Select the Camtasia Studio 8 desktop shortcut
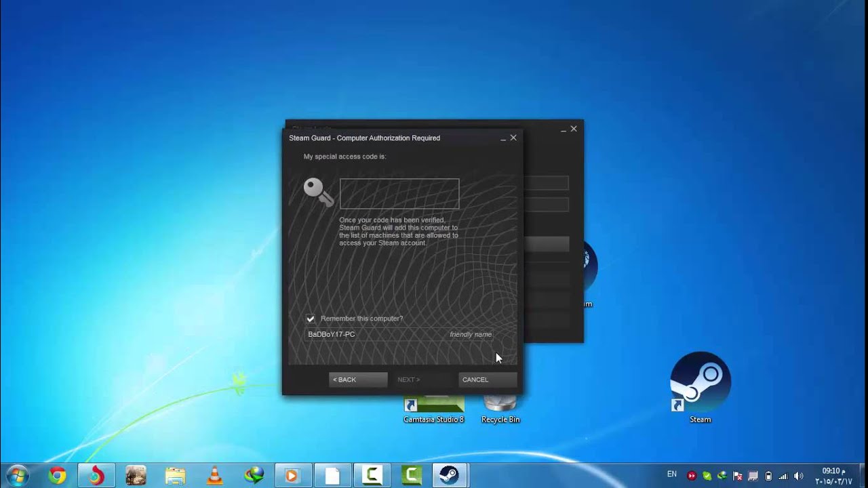 [x=434, y=410]
